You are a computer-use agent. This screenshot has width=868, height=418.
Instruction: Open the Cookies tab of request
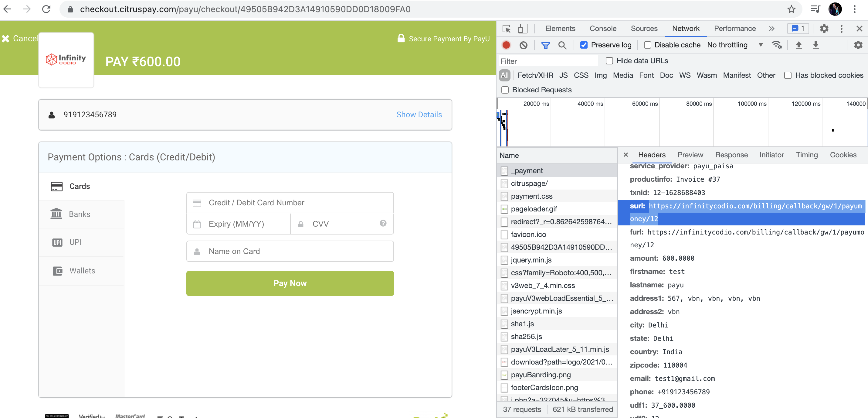pos(843,155)
